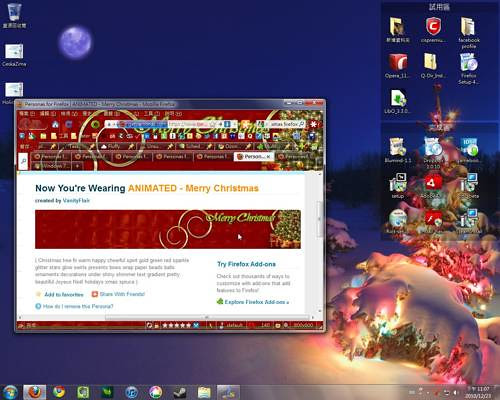
Task: Click the Try Firefox Add-ons heading
Action: pos(246,264)
